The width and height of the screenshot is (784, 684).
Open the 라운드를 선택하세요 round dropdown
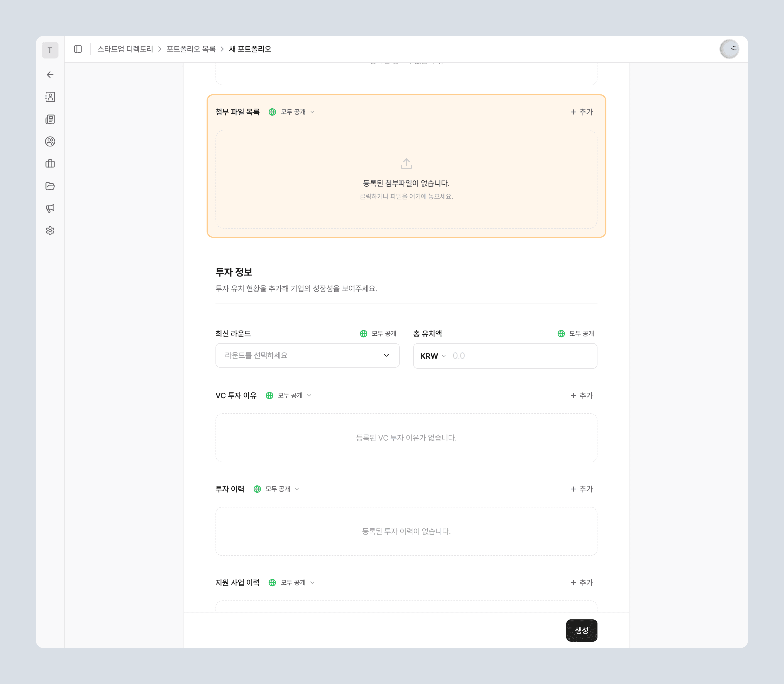[307, 355]
